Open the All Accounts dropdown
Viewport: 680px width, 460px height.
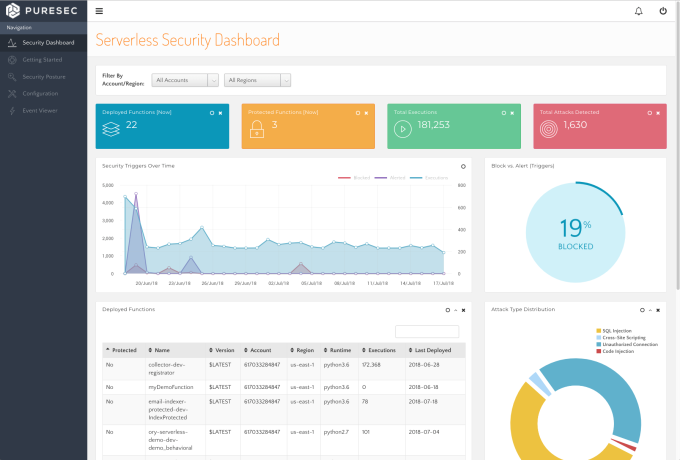tap(185, 80)
